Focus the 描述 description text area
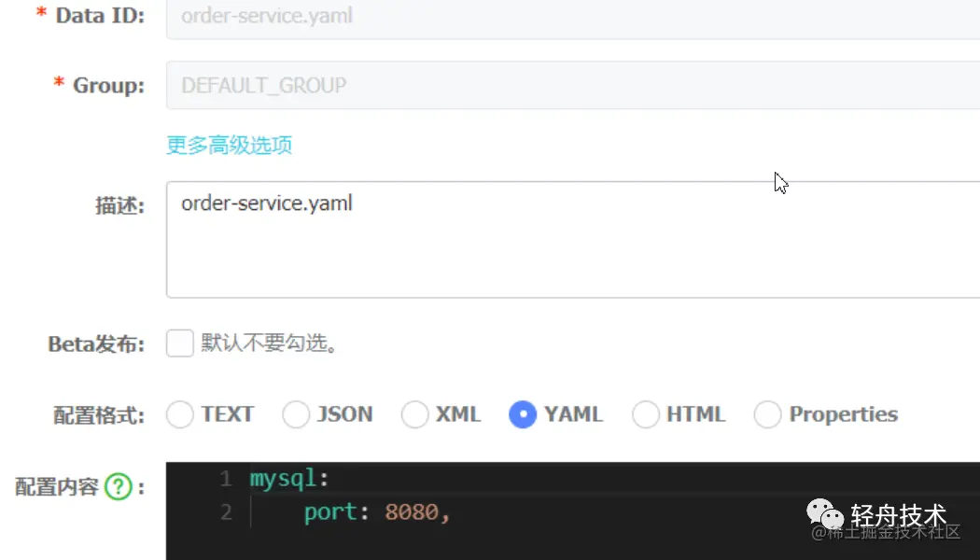This screenshot has height=560, width=980. pyautogui.click(x=573, y=239)
